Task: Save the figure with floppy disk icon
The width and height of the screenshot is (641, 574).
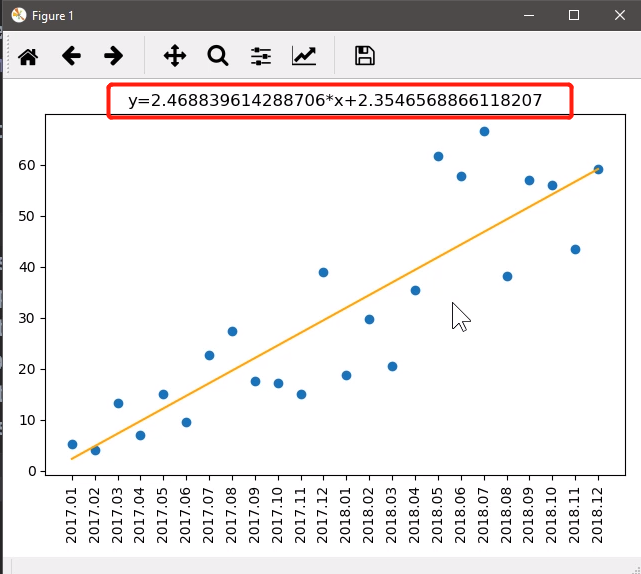Action: (x=365, y=56)
